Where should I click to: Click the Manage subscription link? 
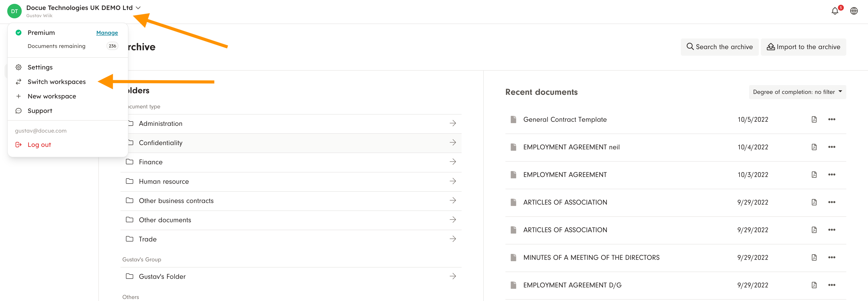pyautogui.click(x=107, y=33)
